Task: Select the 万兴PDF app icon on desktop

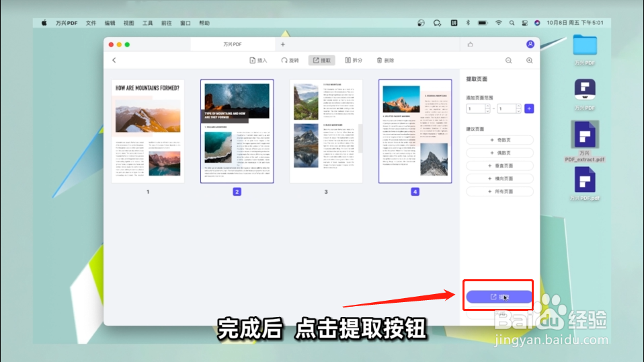Action: coord(585,94)
